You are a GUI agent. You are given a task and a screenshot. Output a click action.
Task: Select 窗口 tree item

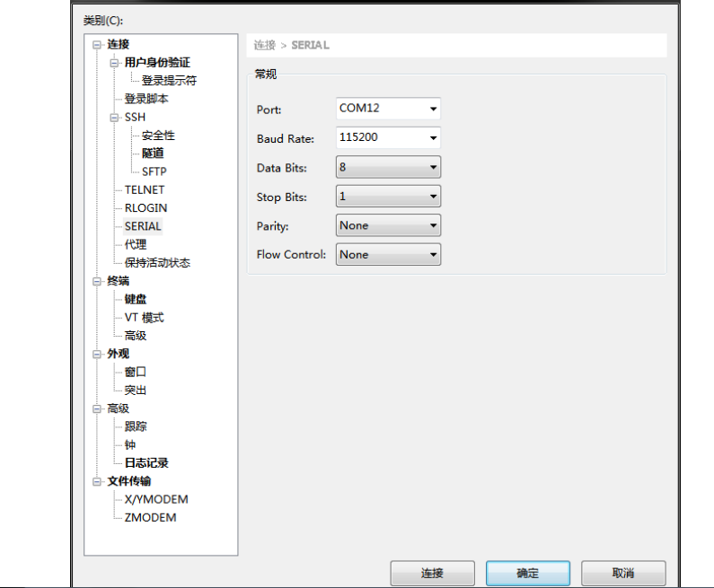[136, 373]
